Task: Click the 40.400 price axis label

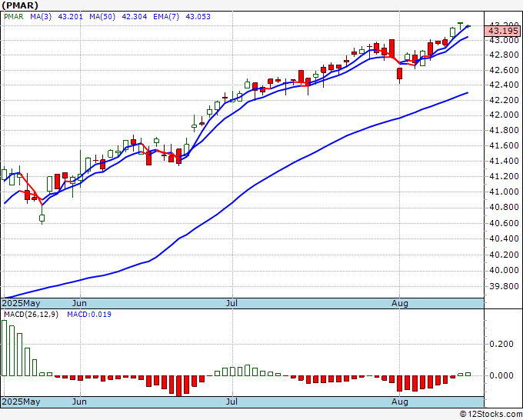Action: click(x=504, y=239)
